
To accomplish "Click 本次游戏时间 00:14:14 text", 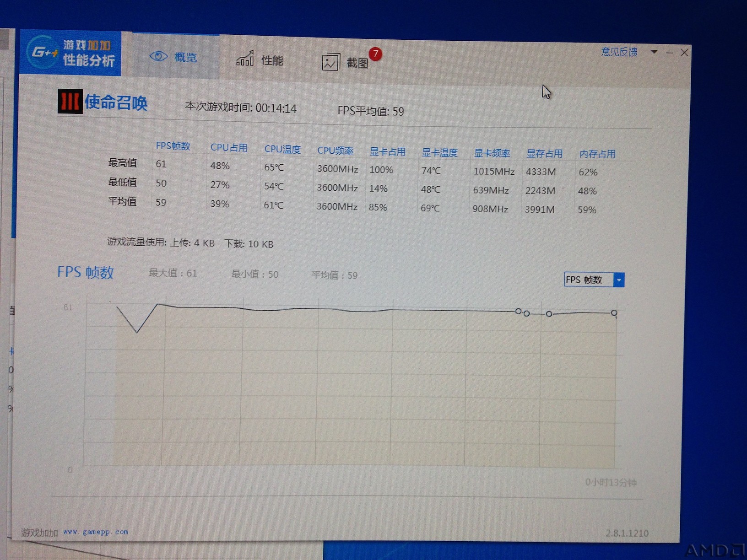I will pyautogui.click(x=241, y=108).
